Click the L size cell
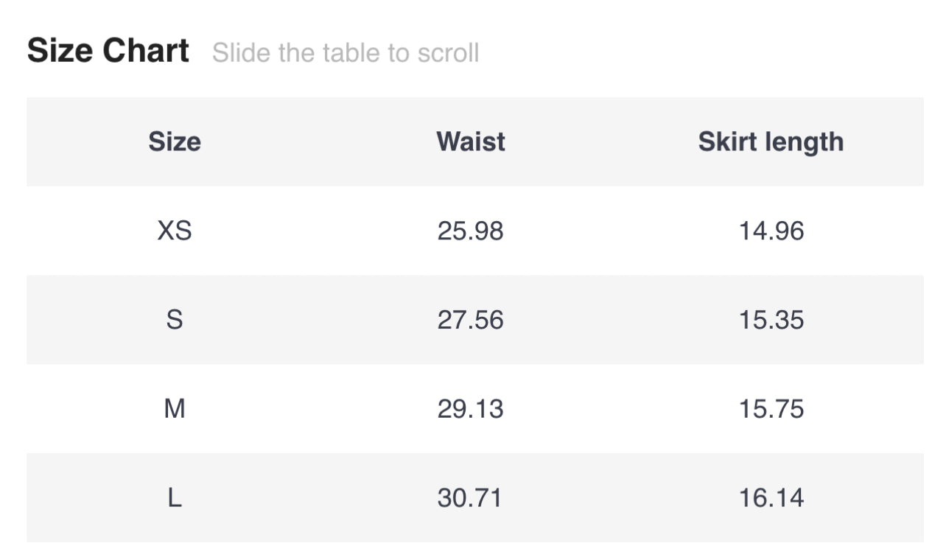This screenshot has width=946, height=560. click(175, 498)
